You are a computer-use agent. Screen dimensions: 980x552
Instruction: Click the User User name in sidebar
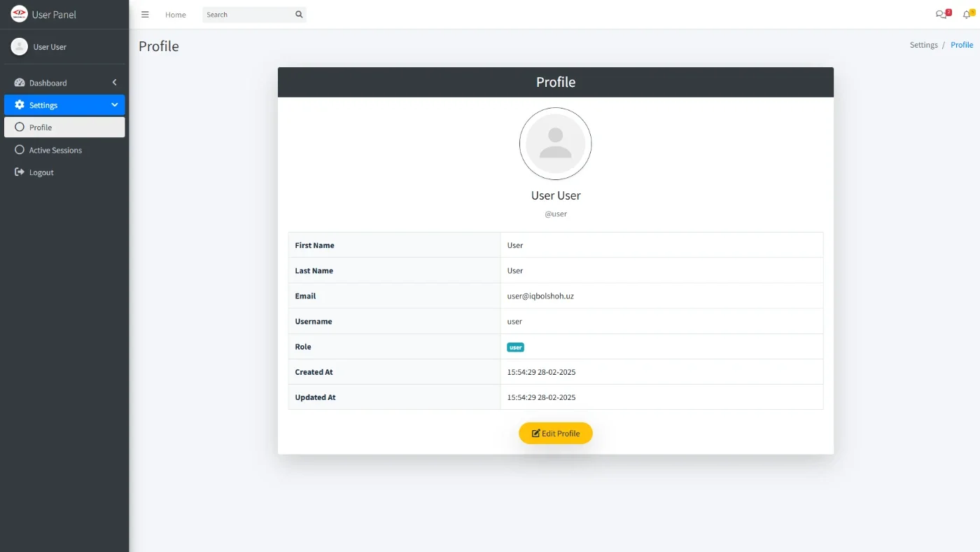[x=50, y=47]
